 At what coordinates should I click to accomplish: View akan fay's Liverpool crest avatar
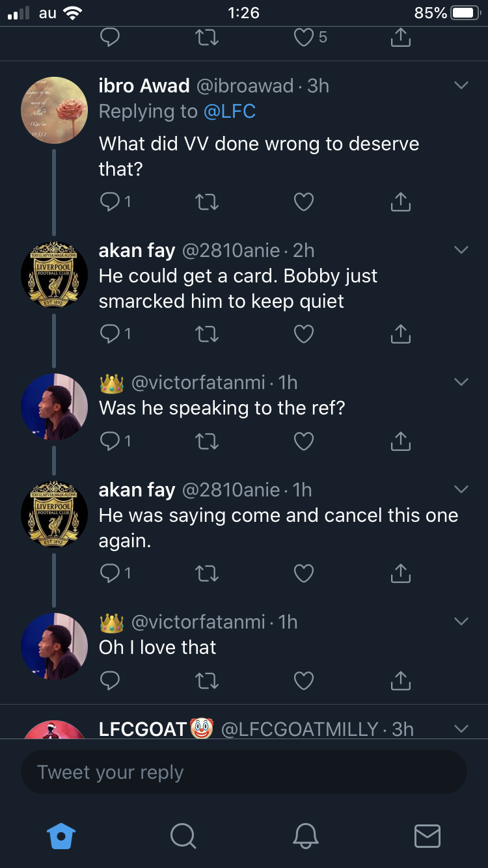pyautogui.click(x=55, y=275)
